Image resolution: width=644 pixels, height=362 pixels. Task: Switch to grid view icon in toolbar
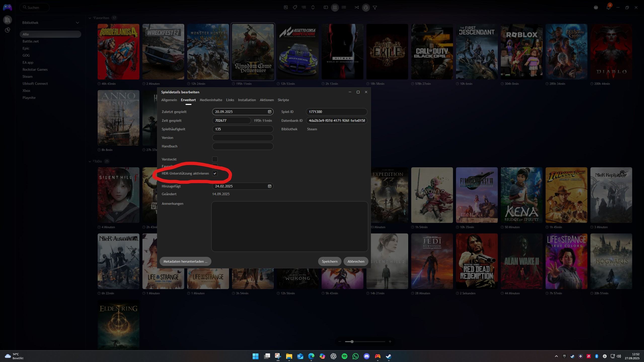(x=335, y=8)
